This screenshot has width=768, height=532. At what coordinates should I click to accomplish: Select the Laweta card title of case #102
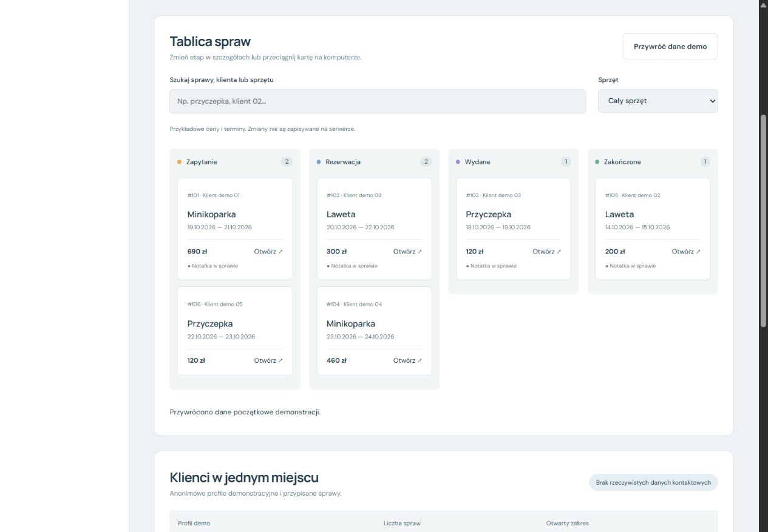click(341, 214)
